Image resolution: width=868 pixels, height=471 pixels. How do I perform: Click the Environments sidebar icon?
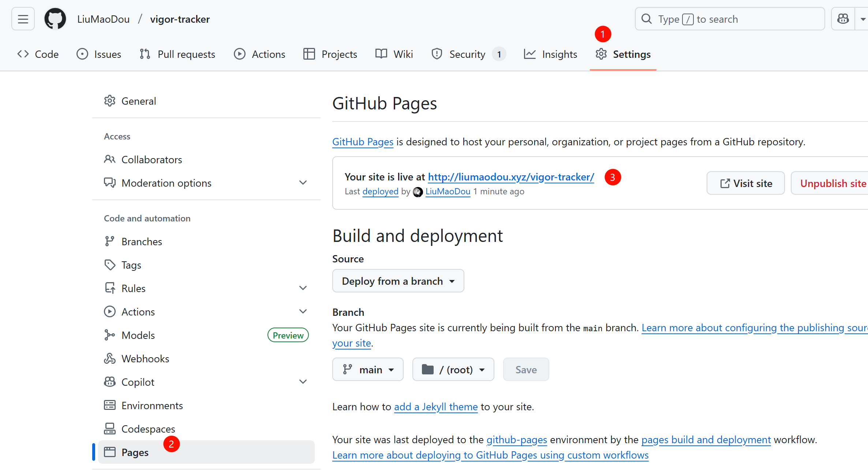[109, 405]
